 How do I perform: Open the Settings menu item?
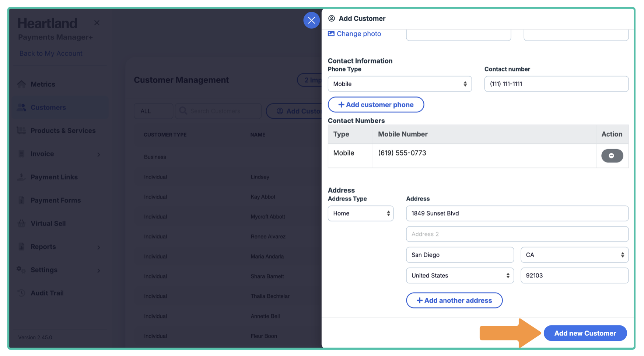[44, 270]
